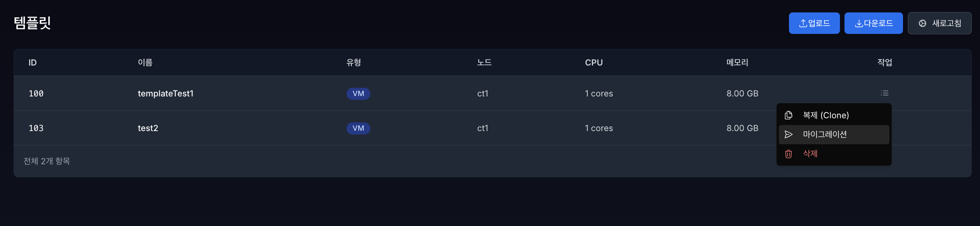Click the gear icon beside 새로고침
Image resolution: width=980 pixels, height=226 pixels.
tap(922, 23)
